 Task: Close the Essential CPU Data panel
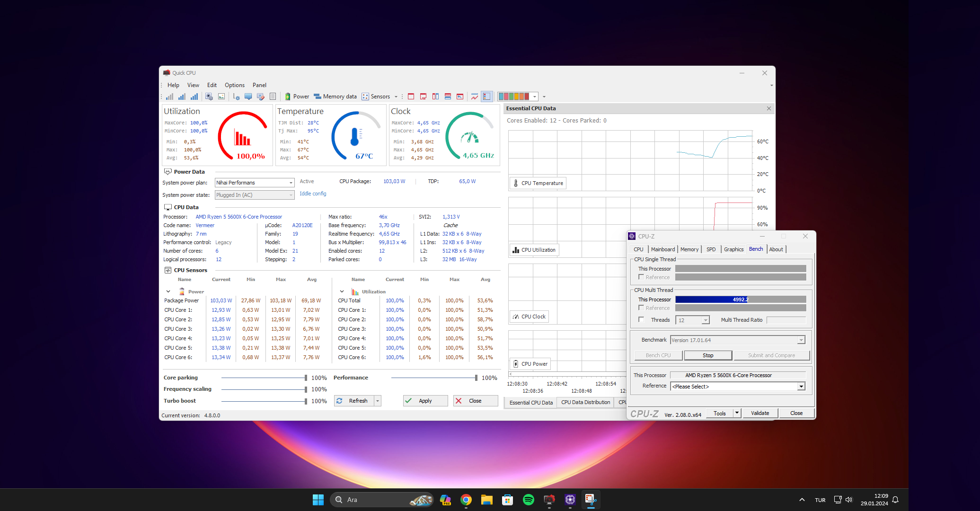pos(769,108)
